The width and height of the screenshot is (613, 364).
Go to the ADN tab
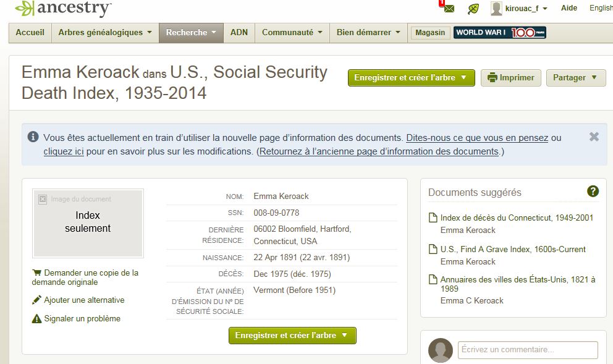tap(239, 33)
